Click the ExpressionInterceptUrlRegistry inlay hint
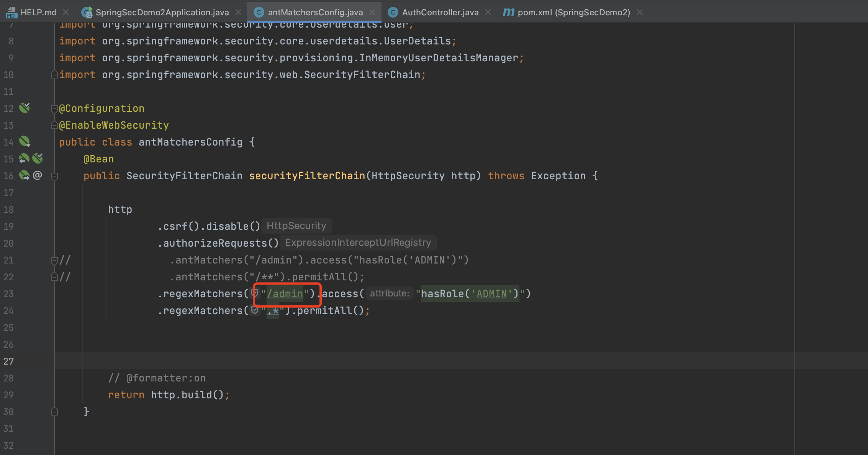 [358, 242]
